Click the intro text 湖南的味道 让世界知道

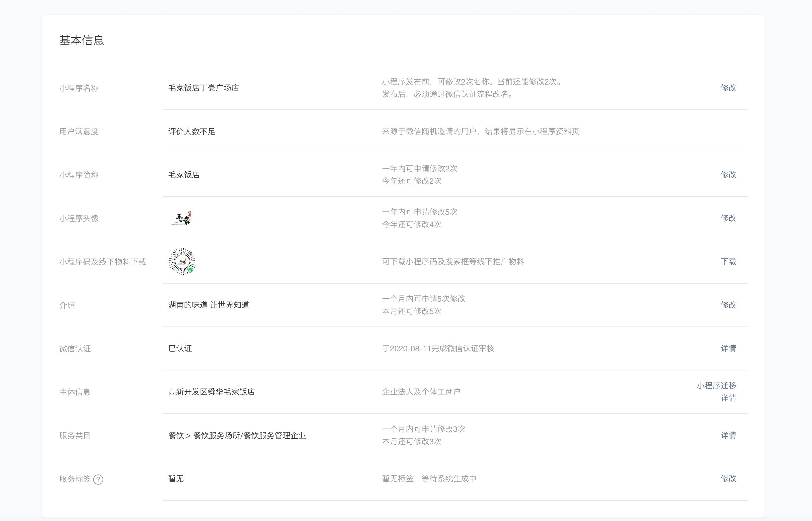tap(209, 305)
